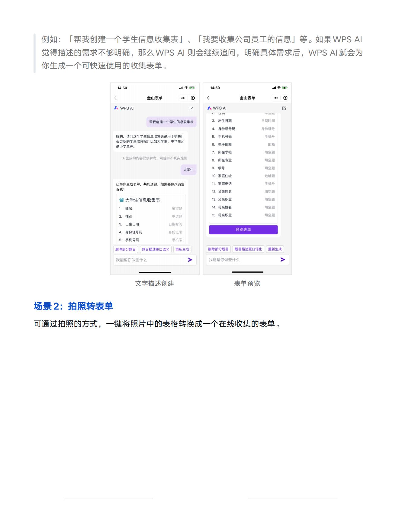Tap the new-chat edit icon in the 表单预览 screenshot

[x=284, y=108]
